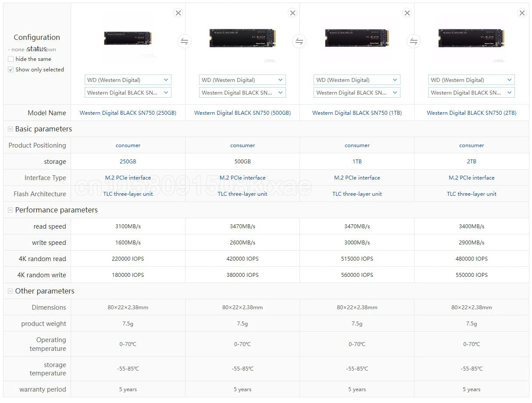
Task: Open Western Digital BLACK SN750 (2TB) link
Action: coord(471,113)
